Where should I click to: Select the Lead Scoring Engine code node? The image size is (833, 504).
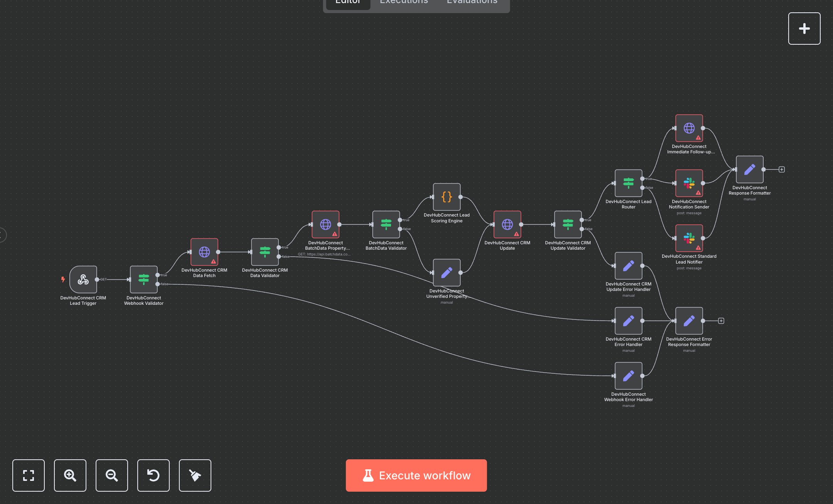click(447, 197)
